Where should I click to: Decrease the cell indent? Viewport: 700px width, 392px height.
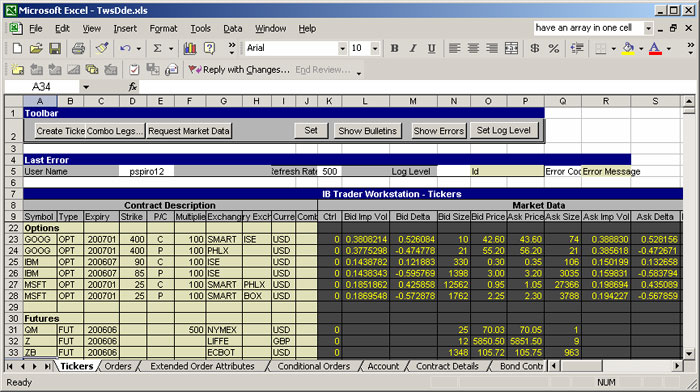click(577, 48)
